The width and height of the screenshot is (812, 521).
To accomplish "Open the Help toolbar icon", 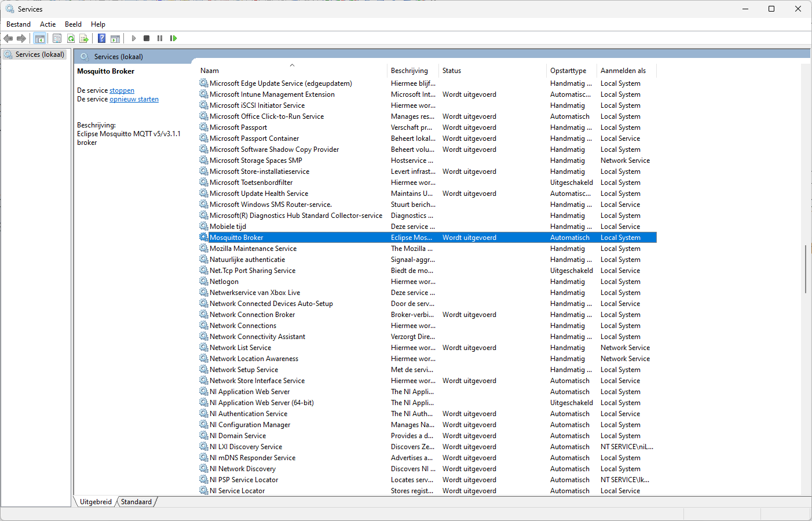I will pyautogui.click(x=101, y=38).
